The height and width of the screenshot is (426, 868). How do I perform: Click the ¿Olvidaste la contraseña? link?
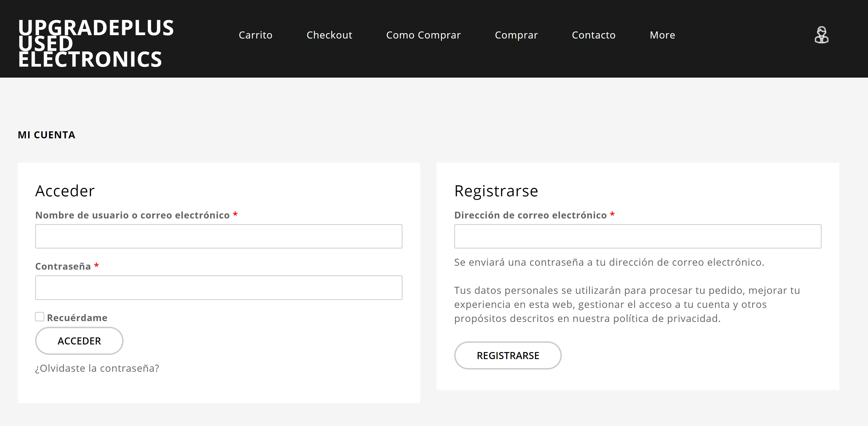point(97,368)
